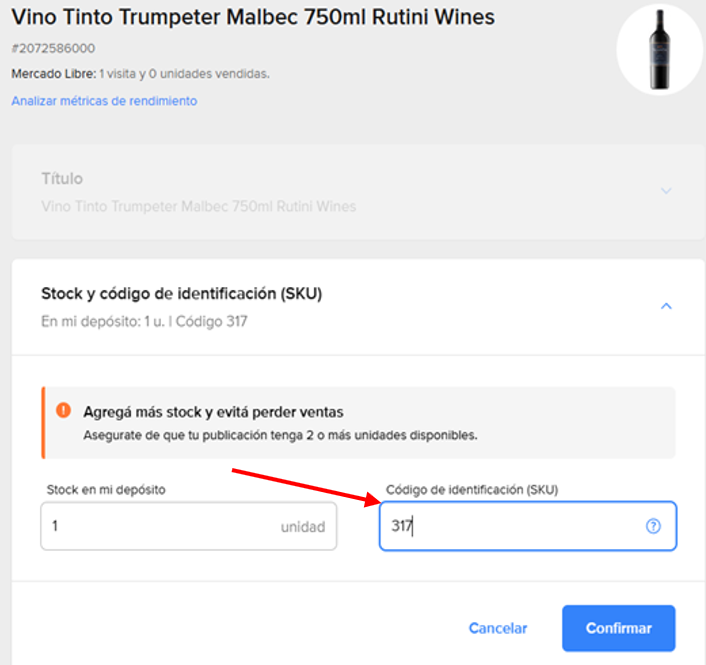The image size is (706, 665).
Task: Click the Código de identificación SKU input
Action: click(528, 526)
